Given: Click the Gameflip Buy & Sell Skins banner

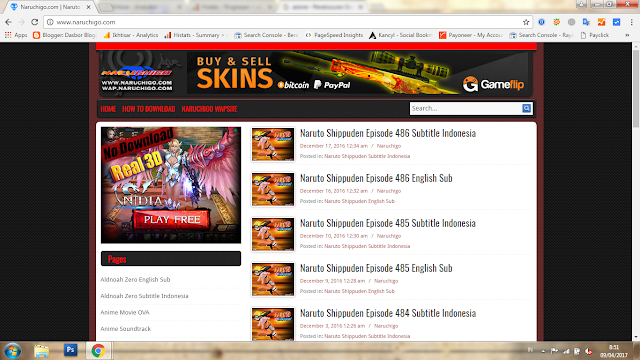Looking at the screenshot, I should click(x=358, y=73).
